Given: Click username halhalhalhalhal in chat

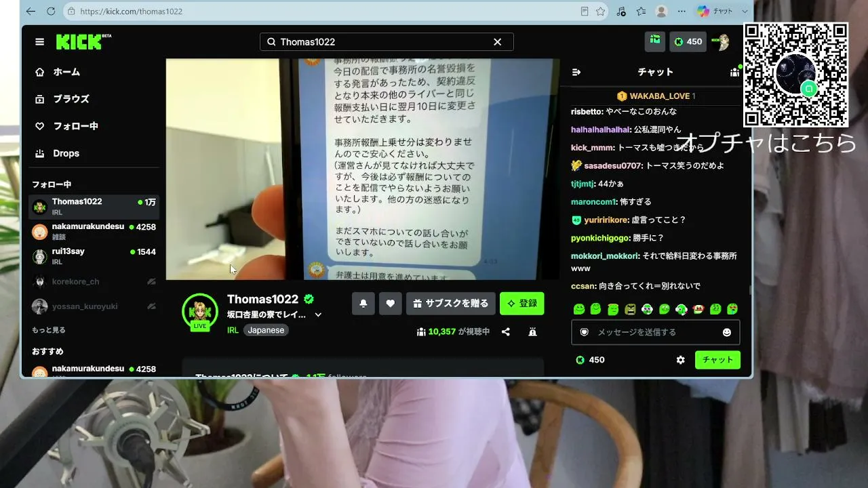Looking at the screenshot, I should coord(600,129).
